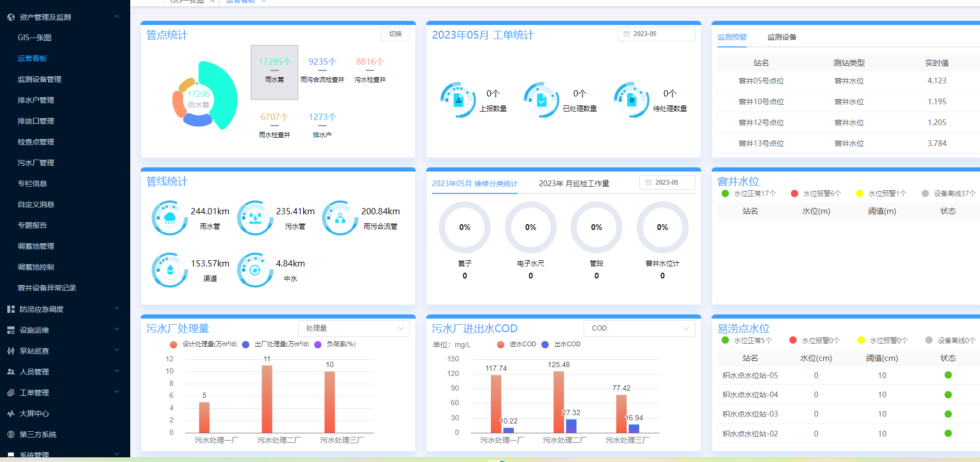The width and height of the screenshot is (980, 462).
Task: Toggle 设计处理量 legend series
Action: (x=203, y=344)
